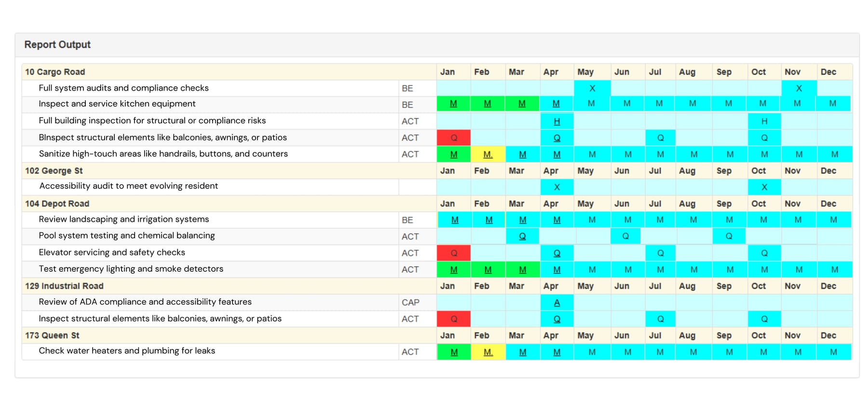868x402 pixels.
Task: Open March Q link for Pool system testing
Action: point(522,236)
